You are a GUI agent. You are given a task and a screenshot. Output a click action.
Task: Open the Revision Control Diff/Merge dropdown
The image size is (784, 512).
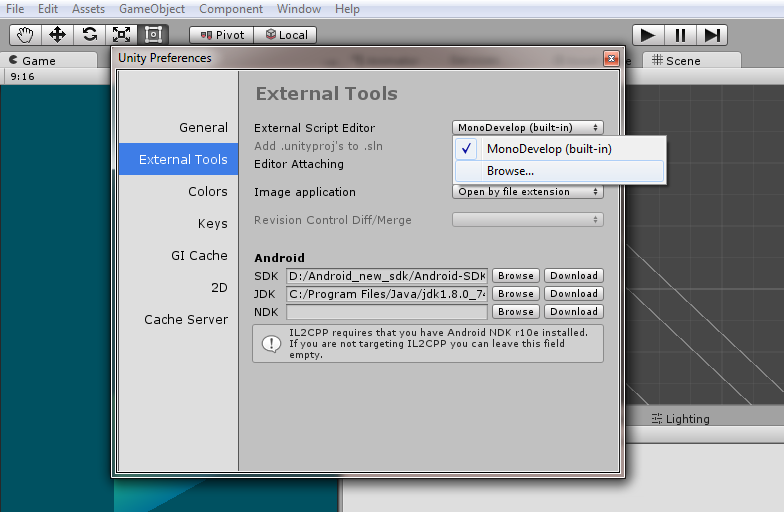pos(528,220)
